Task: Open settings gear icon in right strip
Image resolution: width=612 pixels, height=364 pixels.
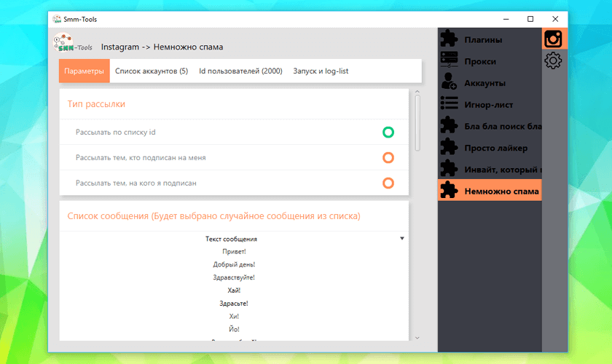Action: [x=553, y=61]
